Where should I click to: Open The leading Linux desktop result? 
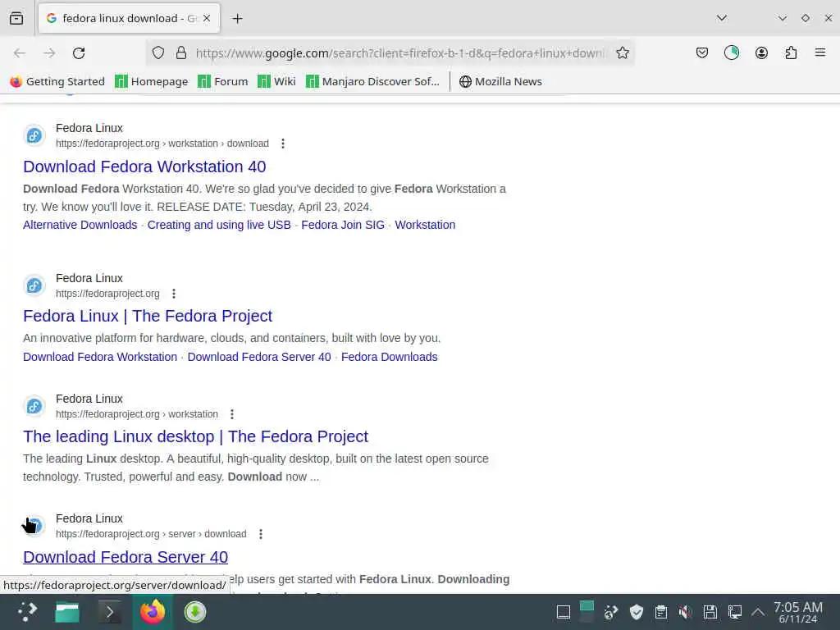(x=195, y=436)
